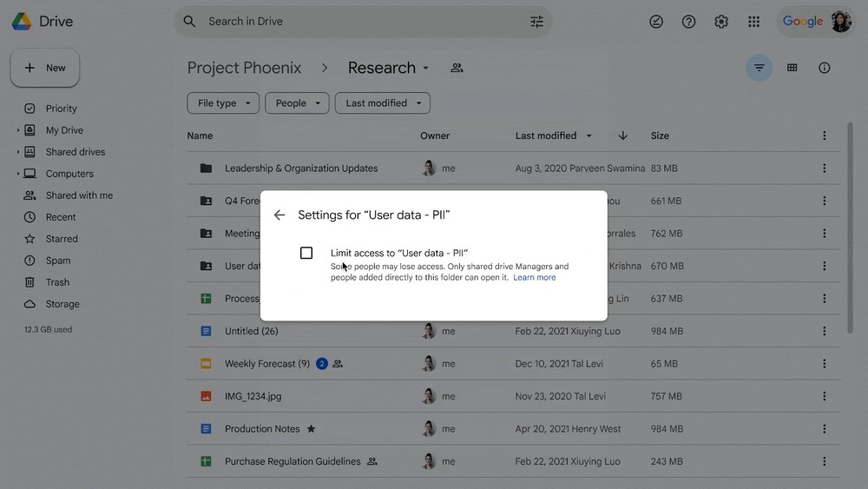The image size is (868, 489).
Task: Open the Starred section in sidebar
Action: (x=62, y=239)
